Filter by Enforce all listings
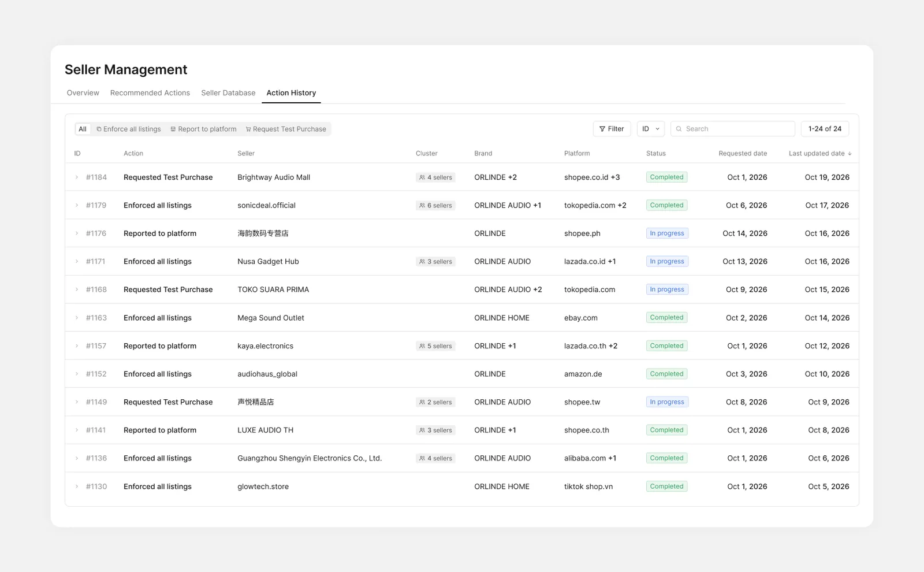The width and height of the screenshot is (924, 572). (x=129, y=129)
